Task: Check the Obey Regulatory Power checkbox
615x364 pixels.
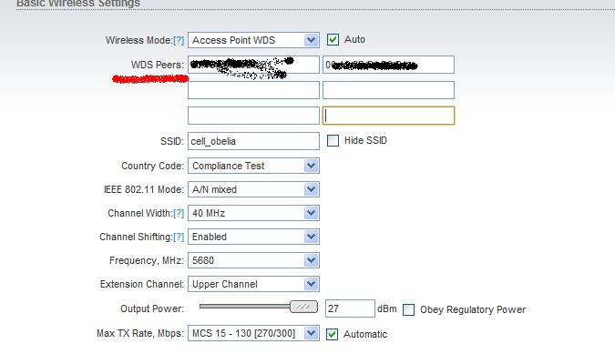Action: (408, 309)
